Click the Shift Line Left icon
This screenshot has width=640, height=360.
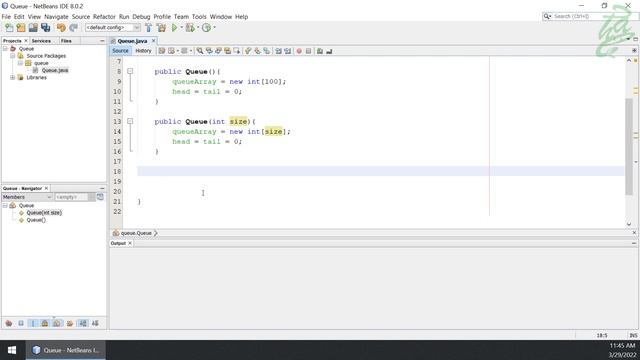click(278, 51)
